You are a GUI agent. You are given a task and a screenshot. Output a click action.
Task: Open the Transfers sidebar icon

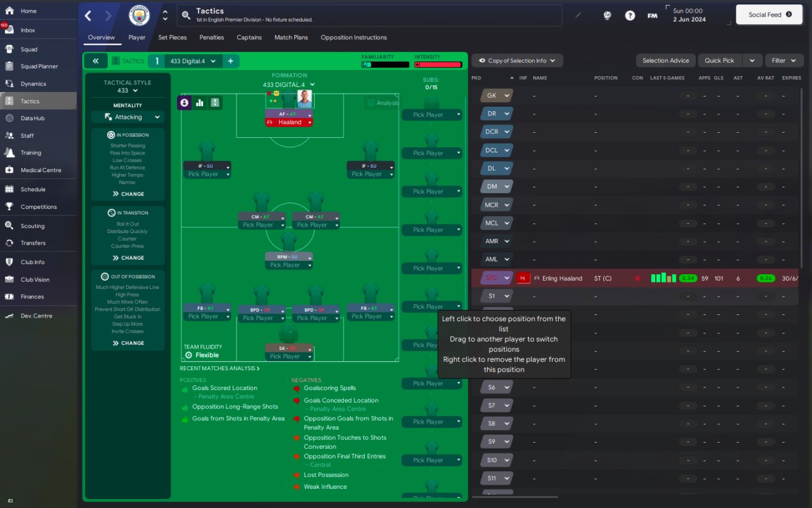tap(10, 243)
